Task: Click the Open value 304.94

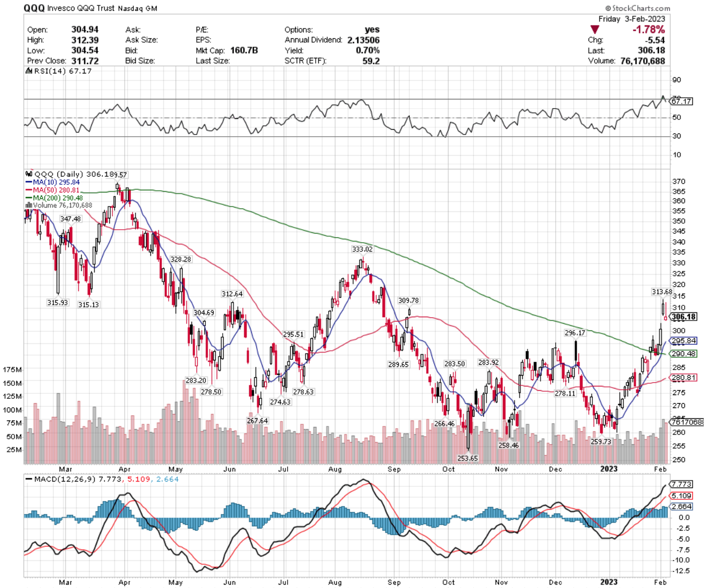Action: coord(85,30)
